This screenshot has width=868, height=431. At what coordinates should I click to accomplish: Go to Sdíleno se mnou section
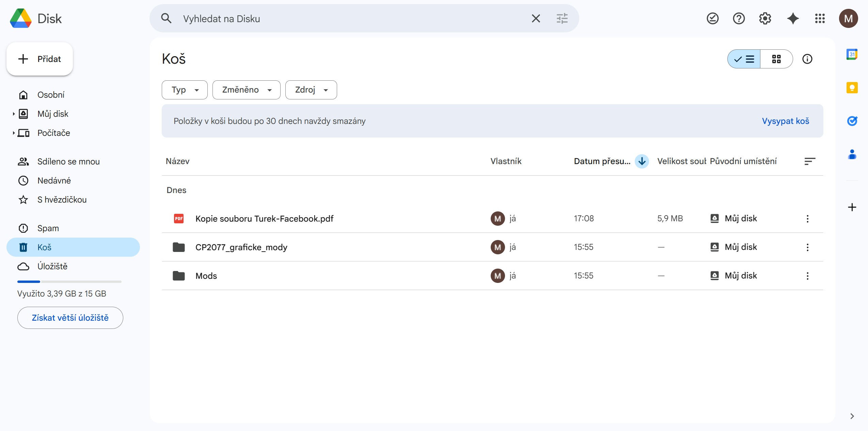[68, 161]
